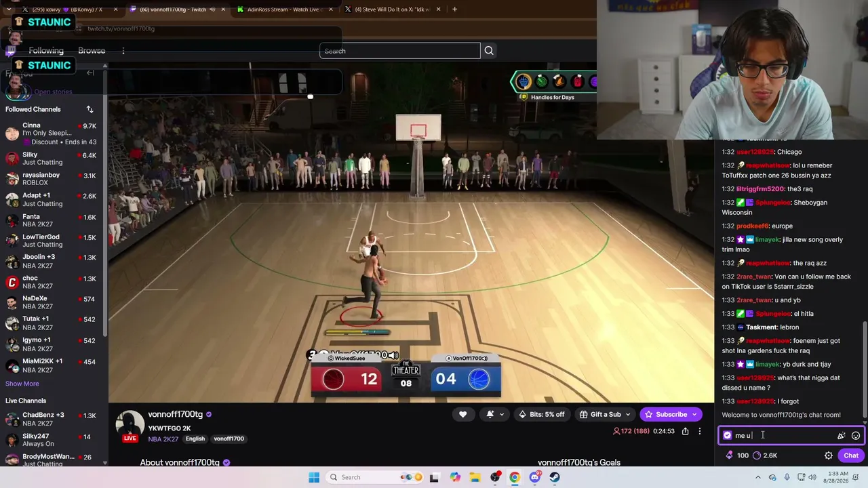Open notification settings bell dropdown

(x=494, y=414)
